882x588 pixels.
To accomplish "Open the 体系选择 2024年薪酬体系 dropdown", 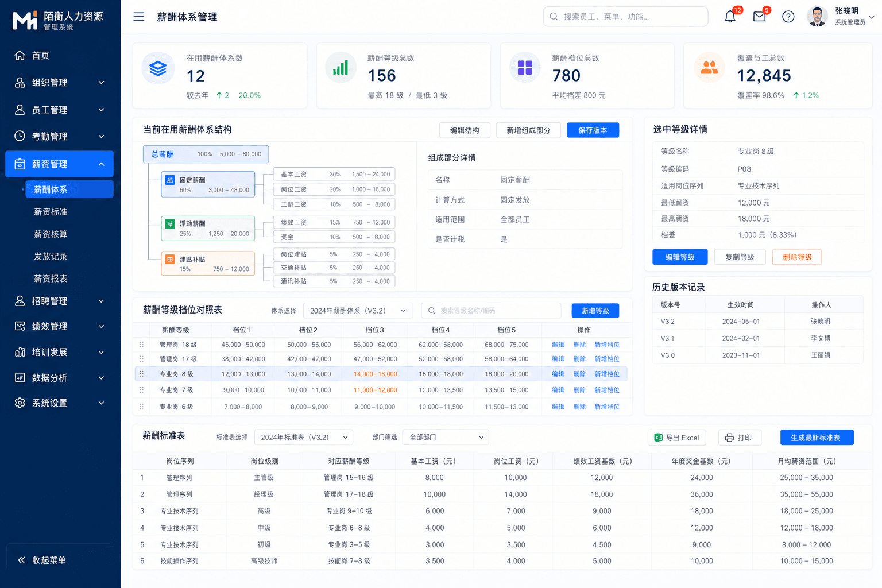I will 358,311.
